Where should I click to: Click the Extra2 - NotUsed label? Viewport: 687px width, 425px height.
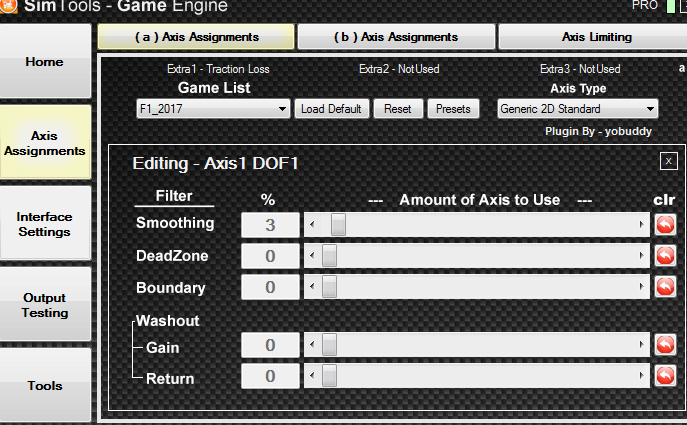(399, 69)
